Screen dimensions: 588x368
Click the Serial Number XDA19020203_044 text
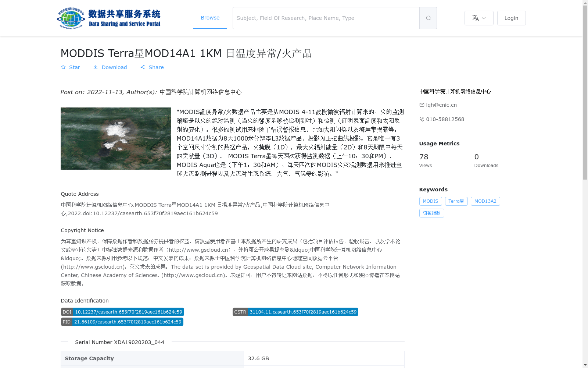click(119, 342)
